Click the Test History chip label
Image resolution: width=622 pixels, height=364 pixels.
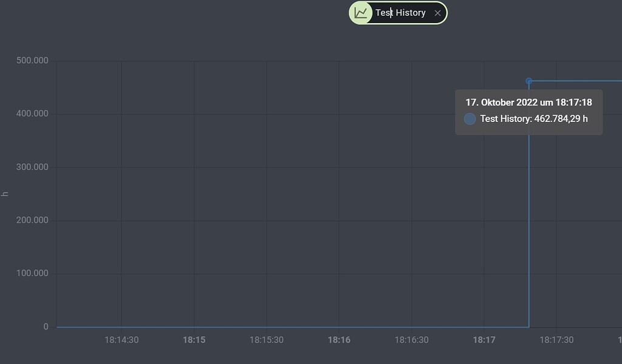tap(400, 13)
